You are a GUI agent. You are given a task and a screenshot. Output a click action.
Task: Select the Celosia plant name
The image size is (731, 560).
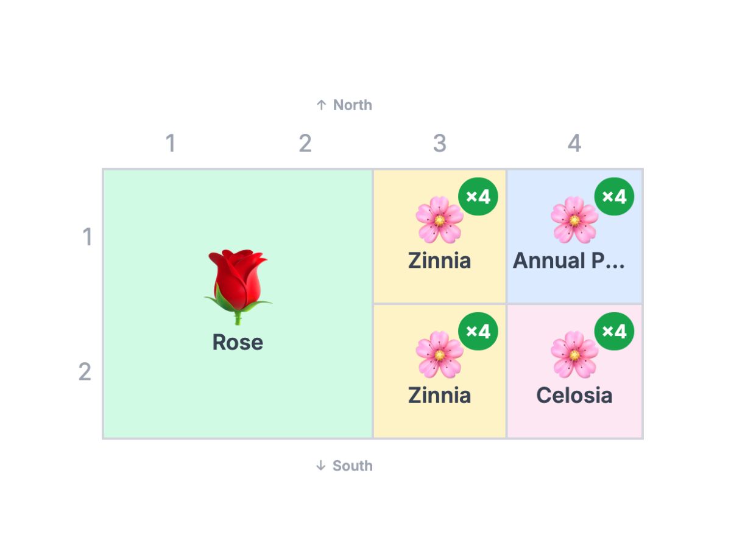(x=574, y=396)
